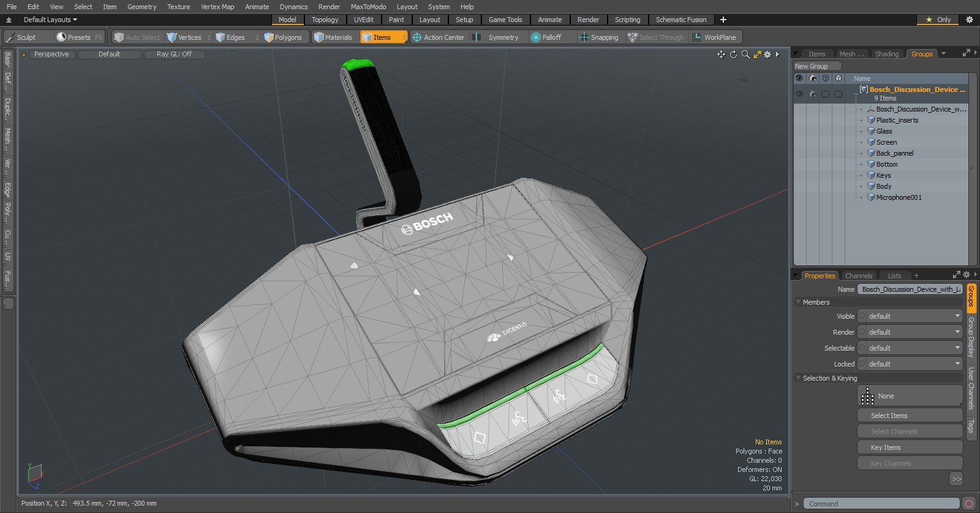Open the Vertex Map menu
The height and width of the screenshot is (513, 980).
217,7
